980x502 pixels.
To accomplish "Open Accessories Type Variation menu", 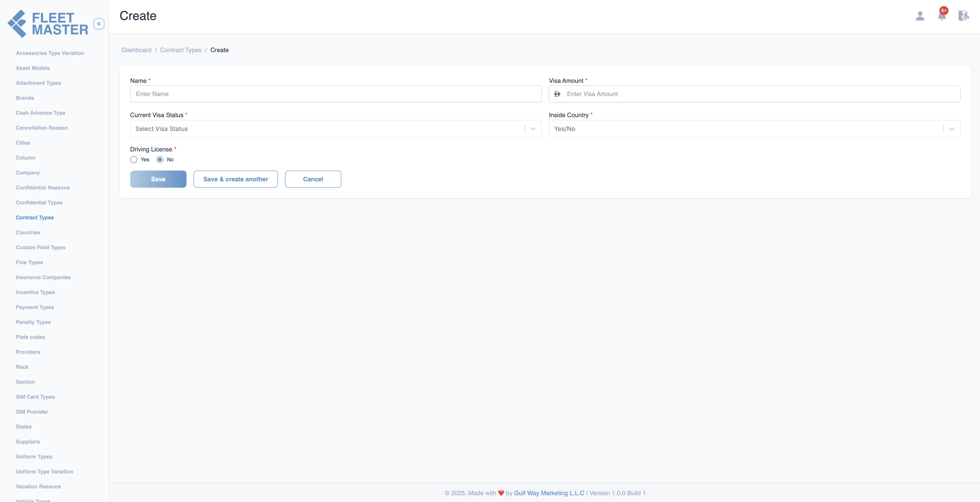I will (x=50, y=53).
